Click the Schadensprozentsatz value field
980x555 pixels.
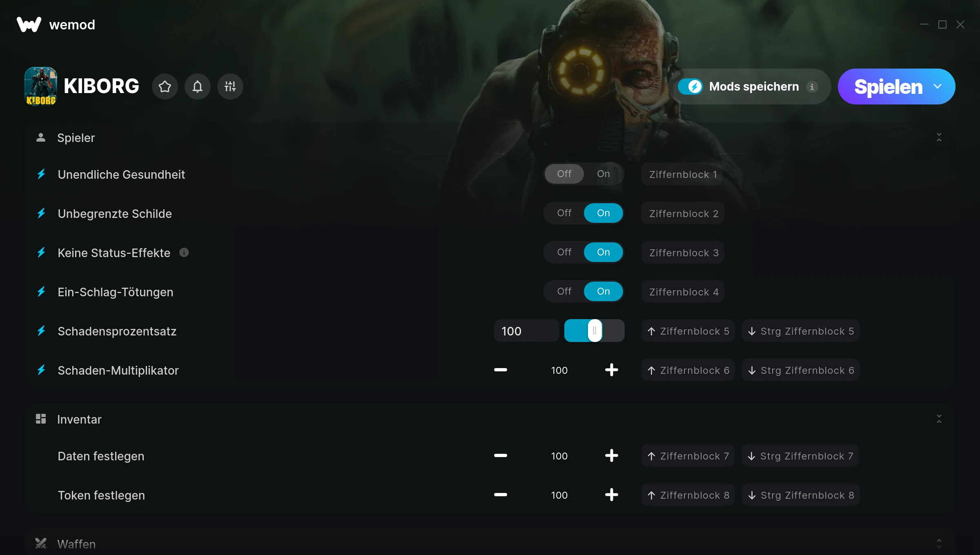tap(526, 331)
